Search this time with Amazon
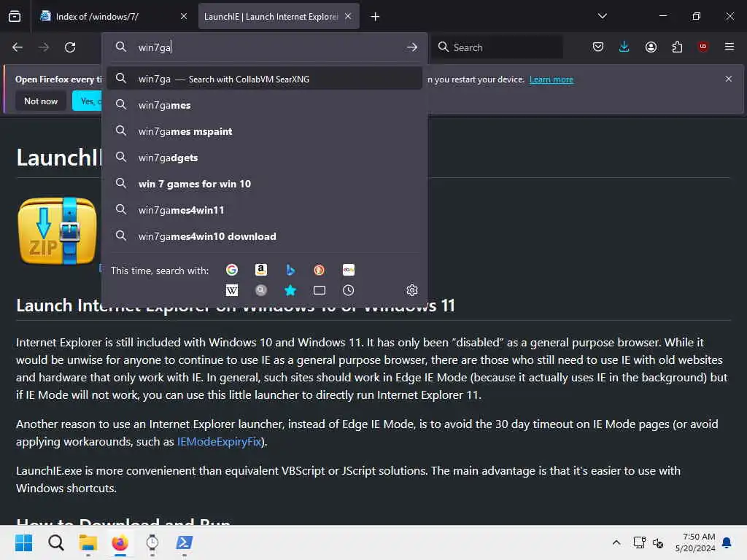 point(261,270)
